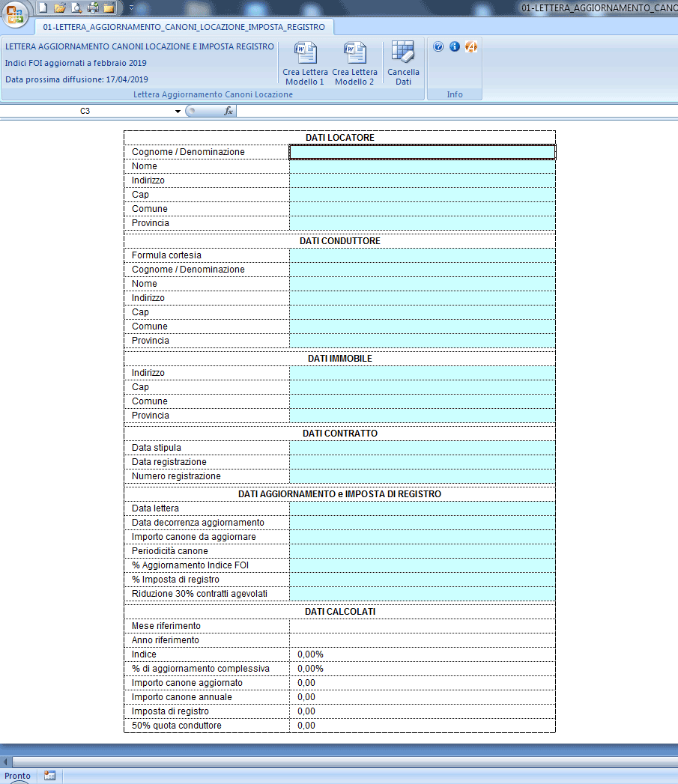The image size is (678, 784).
Task: Click the 'DATI IMMOBILE' section header
Action: tap(340, 359)
